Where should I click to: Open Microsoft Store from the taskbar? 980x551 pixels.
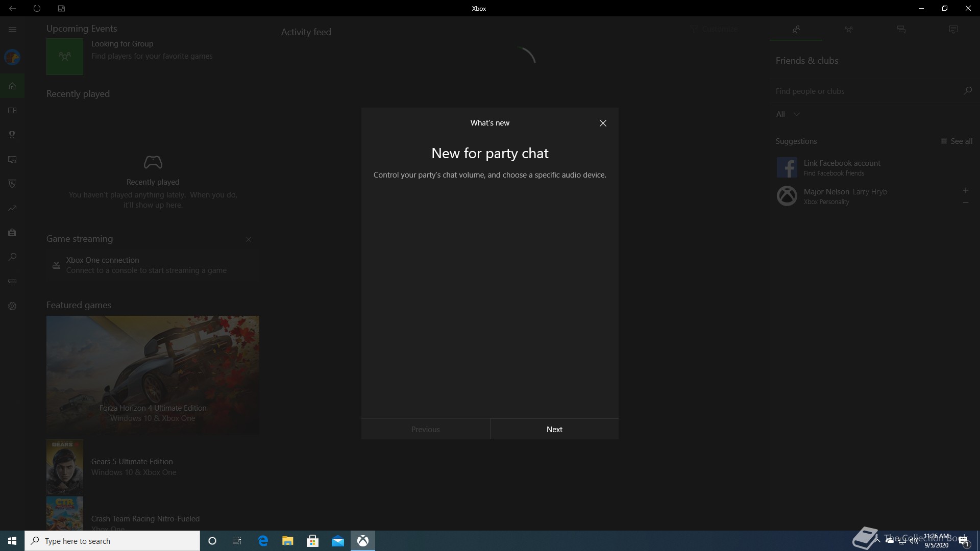[313, 541]
